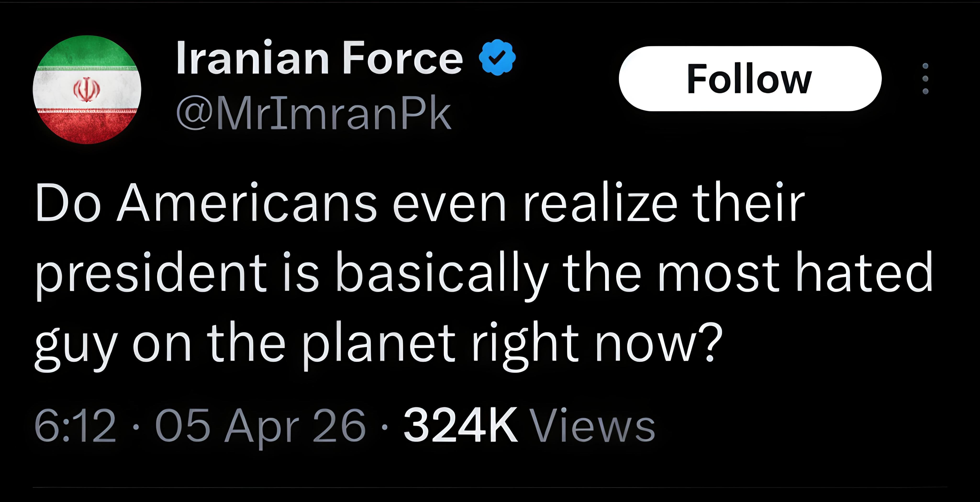Open the three-dot more options menu
980x502 pixels.
(925, 79)
